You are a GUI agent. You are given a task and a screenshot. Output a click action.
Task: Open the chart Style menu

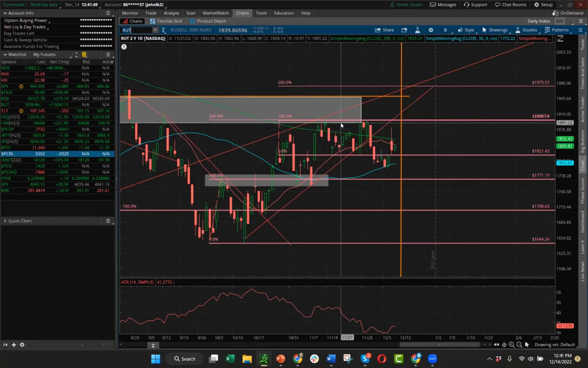[466, 30]
